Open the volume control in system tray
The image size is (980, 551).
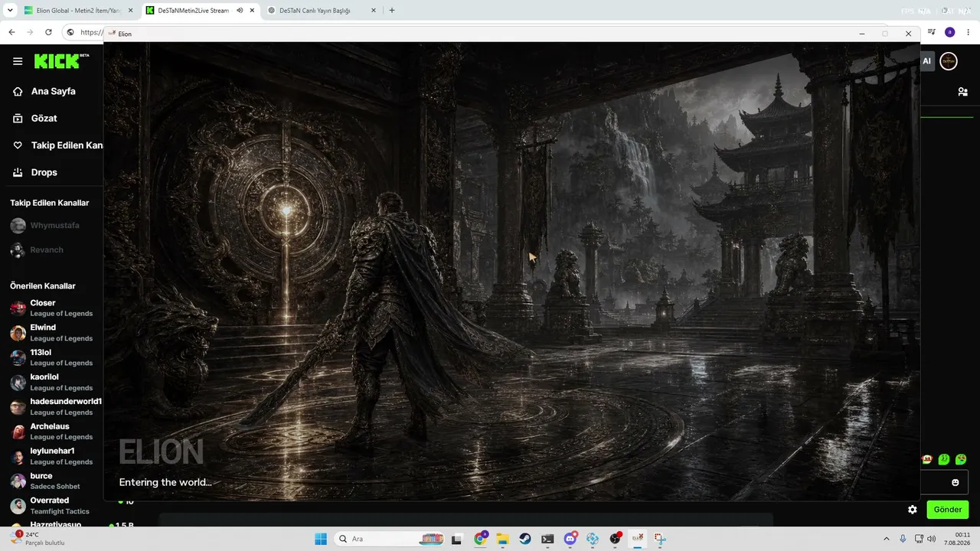pos(931,539)
